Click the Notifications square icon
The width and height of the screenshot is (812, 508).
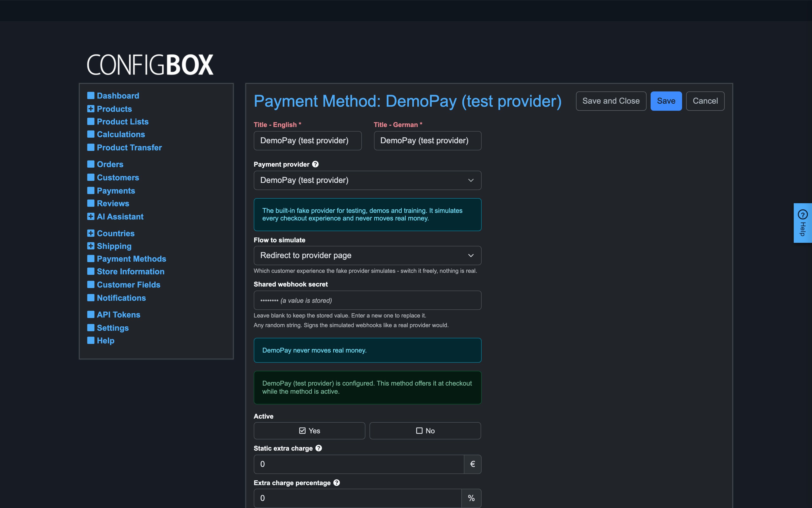(91, 298)
